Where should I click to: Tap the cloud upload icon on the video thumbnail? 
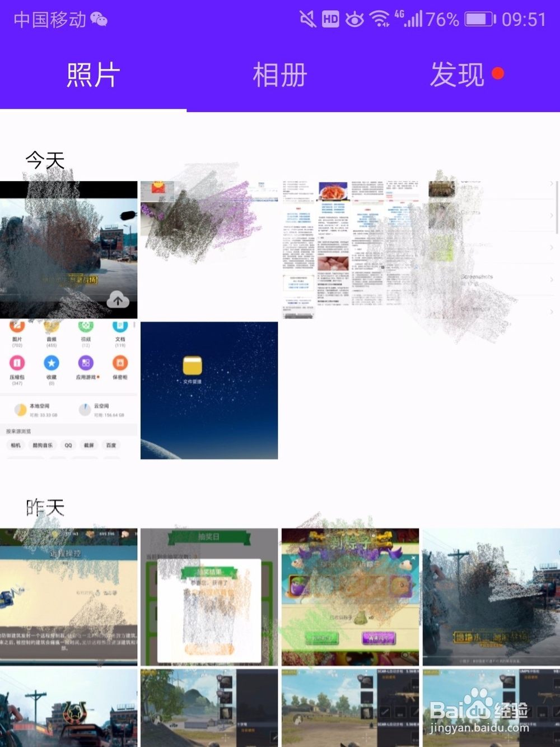pyautogui.click(x=118, y=300)
